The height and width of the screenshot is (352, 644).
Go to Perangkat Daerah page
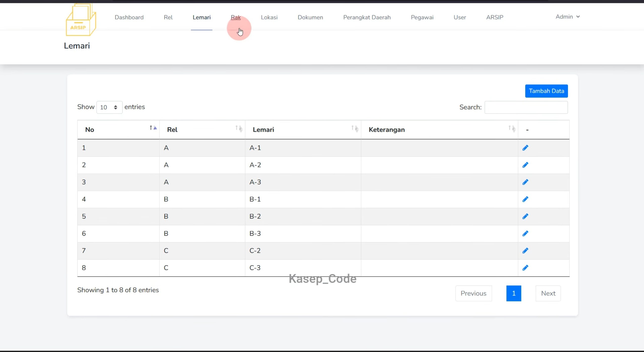click(367, 17)
